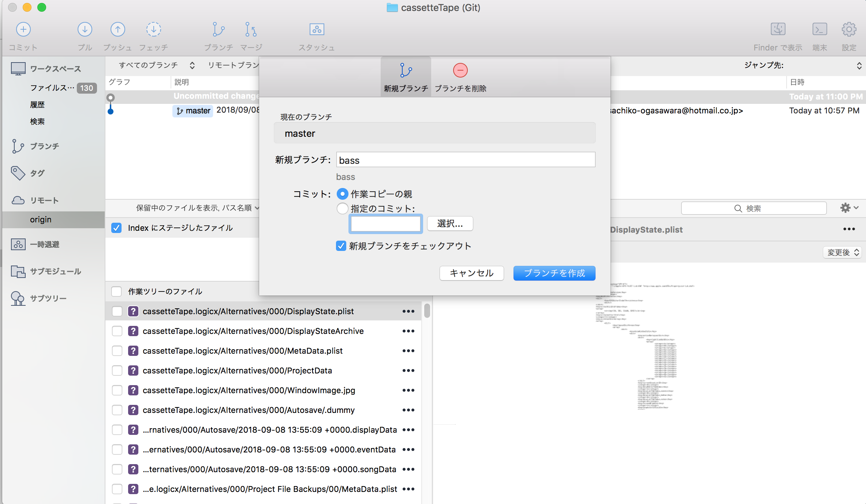Open the ジャンプ先 dropdown

click(x=860, y=65)
